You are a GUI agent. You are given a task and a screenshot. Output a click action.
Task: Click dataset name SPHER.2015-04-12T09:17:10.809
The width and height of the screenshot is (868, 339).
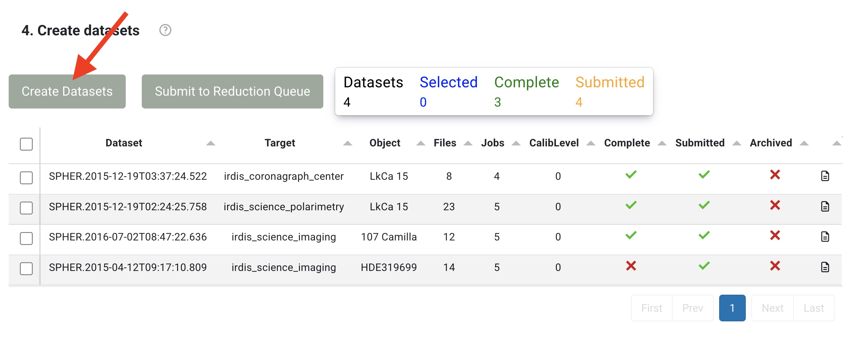128,267
